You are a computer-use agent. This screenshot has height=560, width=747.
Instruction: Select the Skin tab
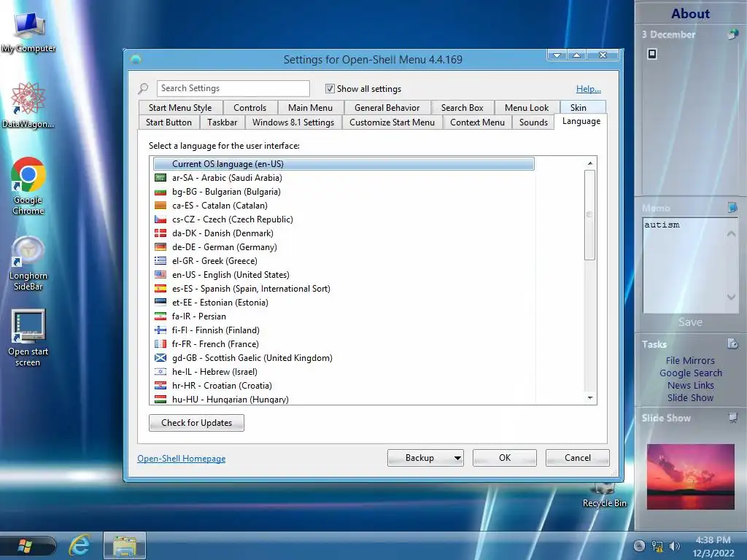[x=578, y=108]
